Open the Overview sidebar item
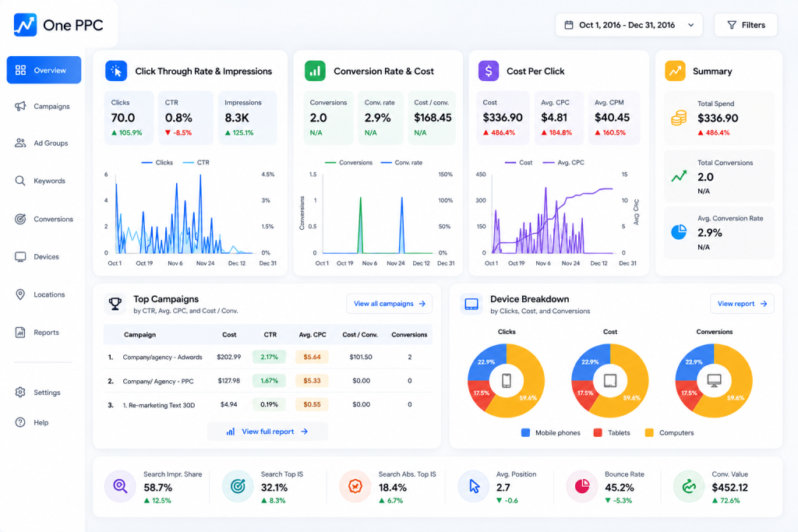The image size is (798, 532). 44,70
